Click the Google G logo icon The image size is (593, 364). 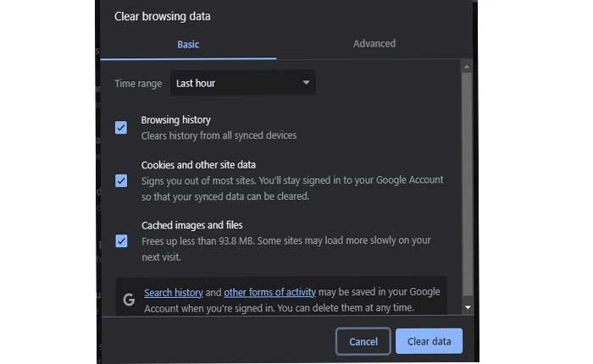(129, 299)
